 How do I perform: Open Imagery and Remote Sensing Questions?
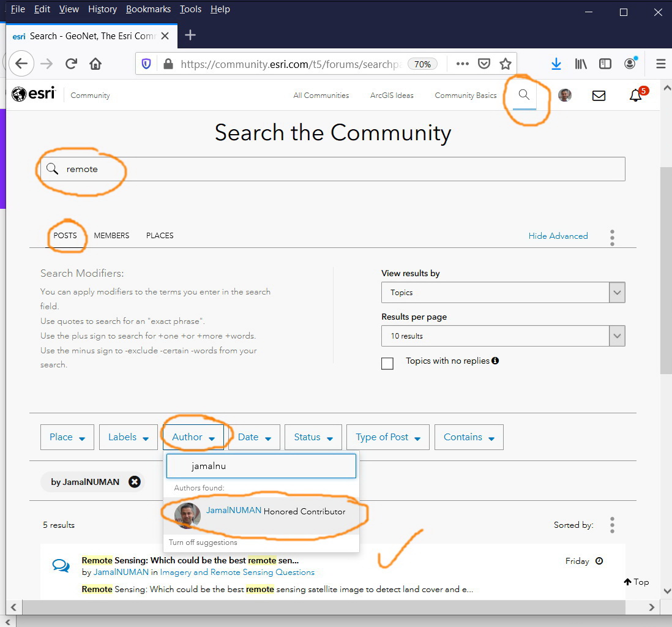(x=237, y=572)
